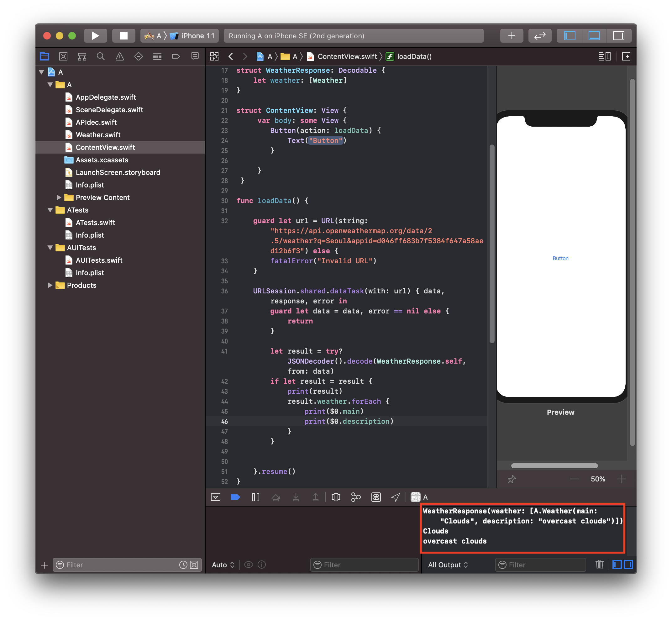Open the loadData() breadcrumb menu
The height and width of the screenshot is (620, 672).
[414, 56]
